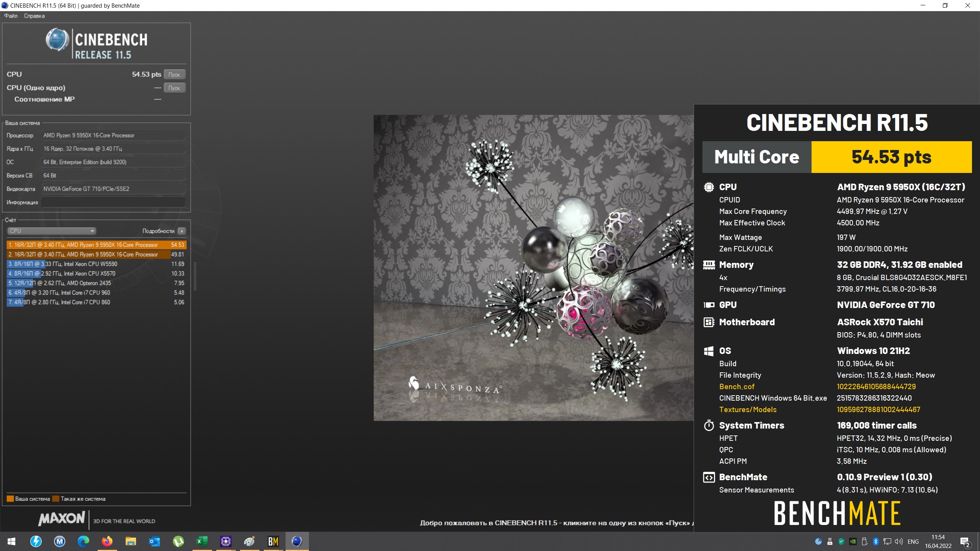The width and height of the screenshot is (980, 551).
Task: Open the NVIDIA tray icon
Action: pyautogui.click(x=853, y=541)
